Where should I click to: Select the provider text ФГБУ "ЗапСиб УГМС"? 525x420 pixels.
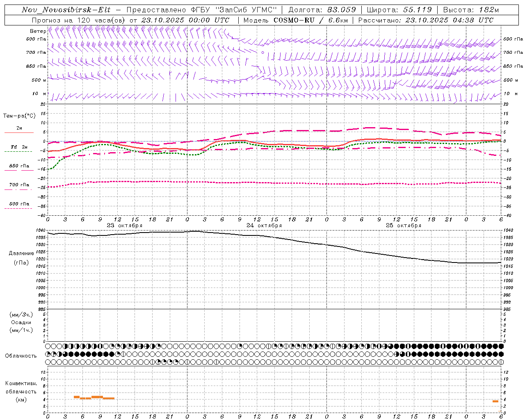point(234,10)
